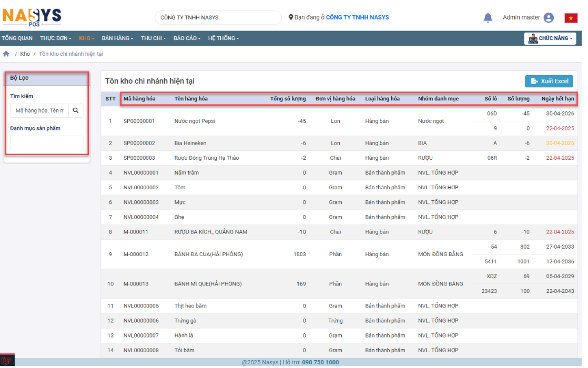Click the Kho breadcrumb link
The image size is (588, 368).
pos(25,54)
